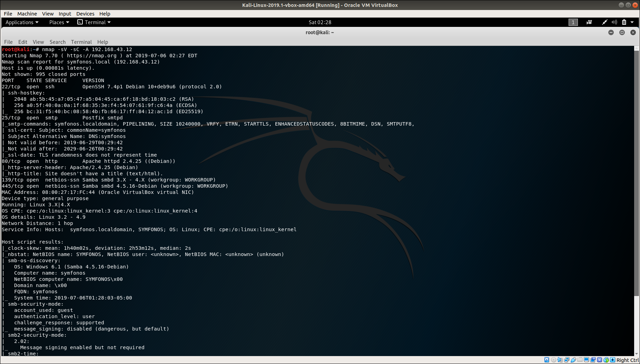Click the 'Host script results:' line
The height and width of the screenshot is (364, 640).
click(x=33, y=242)
